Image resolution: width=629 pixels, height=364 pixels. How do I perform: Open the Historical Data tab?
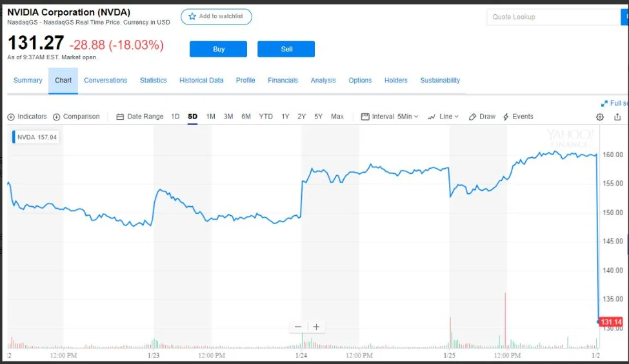click(201, 81)
